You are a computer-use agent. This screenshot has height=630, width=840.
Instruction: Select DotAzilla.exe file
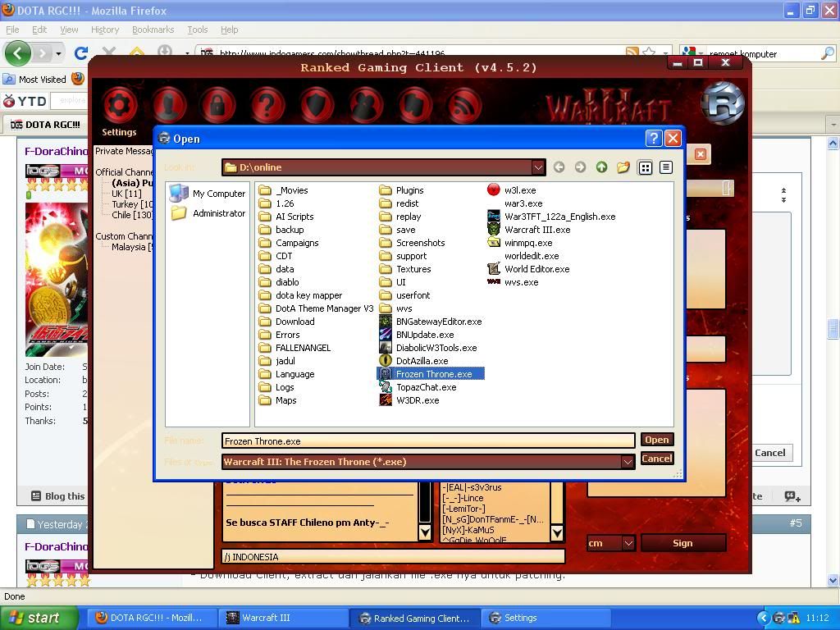[413, 361]
